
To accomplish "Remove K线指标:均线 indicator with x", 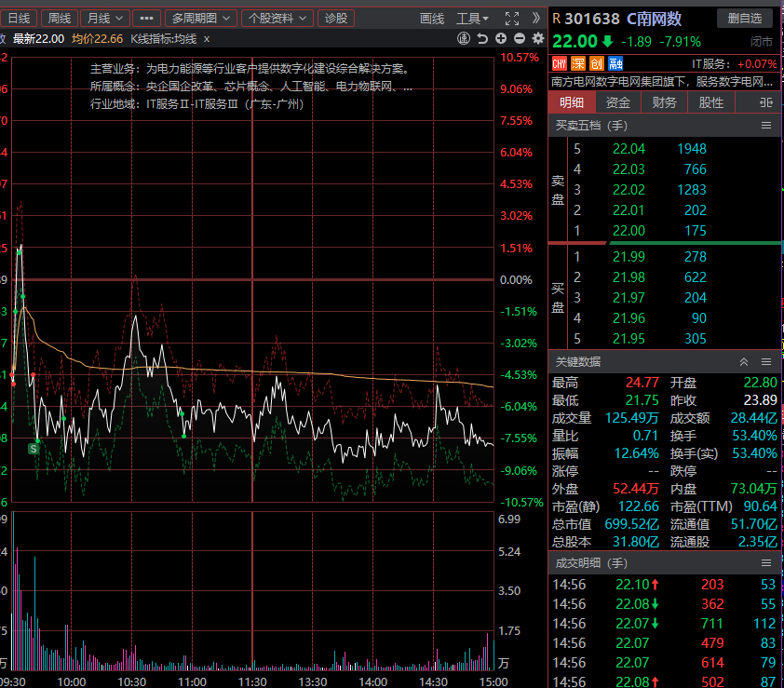I will 207,39.
